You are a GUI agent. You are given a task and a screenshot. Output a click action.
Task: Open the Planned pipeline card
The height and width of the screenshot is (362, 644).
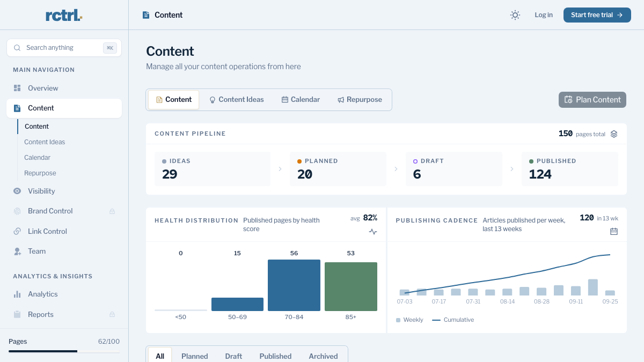[x=338, y=169]
